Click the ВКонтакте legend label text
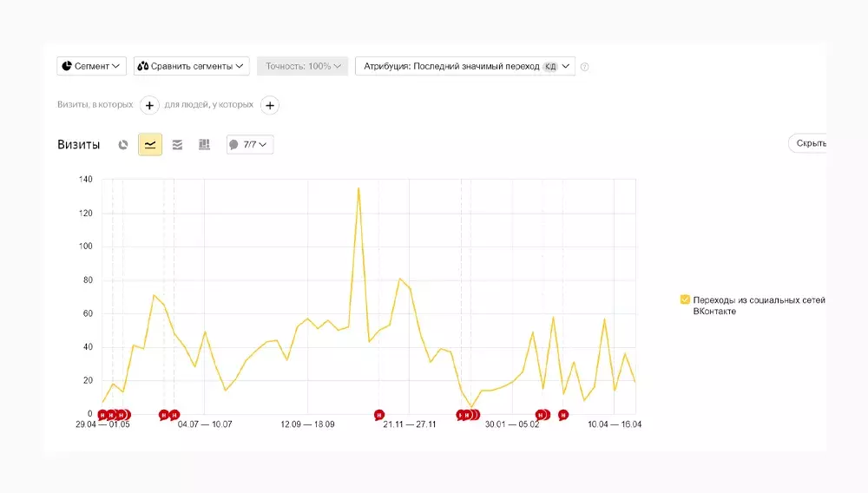Image resolution: width=868 pixels, height=493 pixels. 713,312
